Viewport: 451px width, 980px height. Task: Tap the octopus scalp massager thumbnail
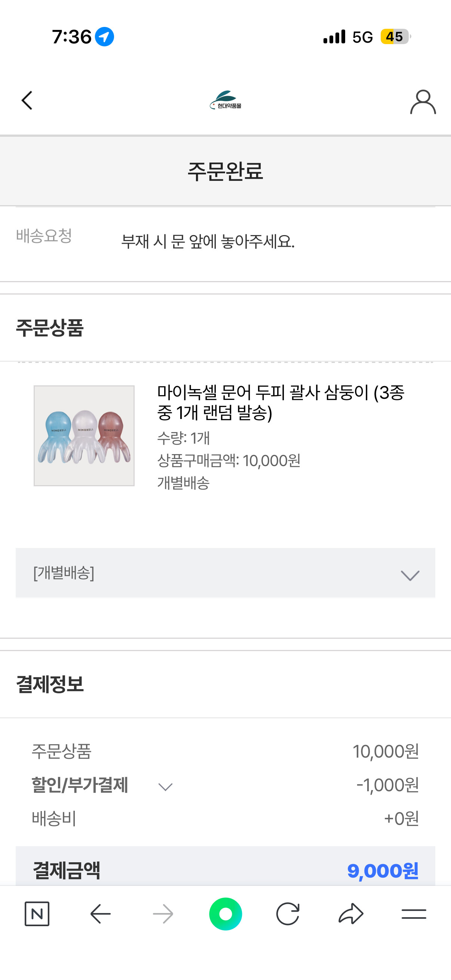tap(84, 435)
